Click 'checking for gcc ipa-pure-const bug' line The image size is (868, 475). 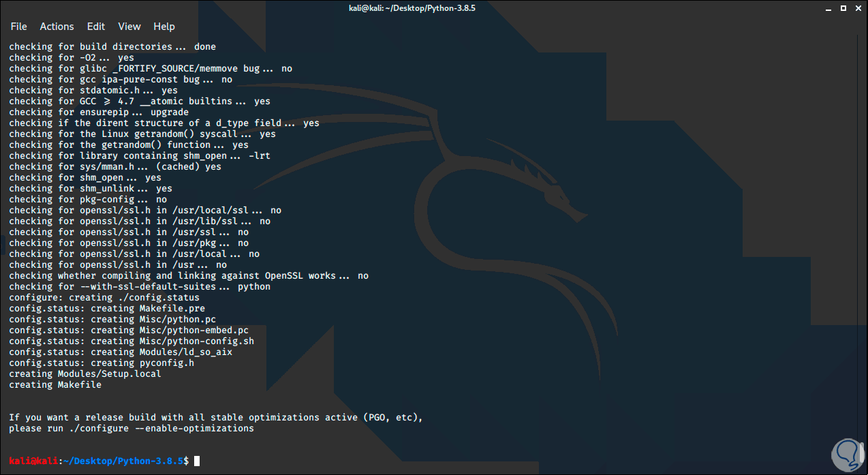pyautogui.click(x=121, y=80)
